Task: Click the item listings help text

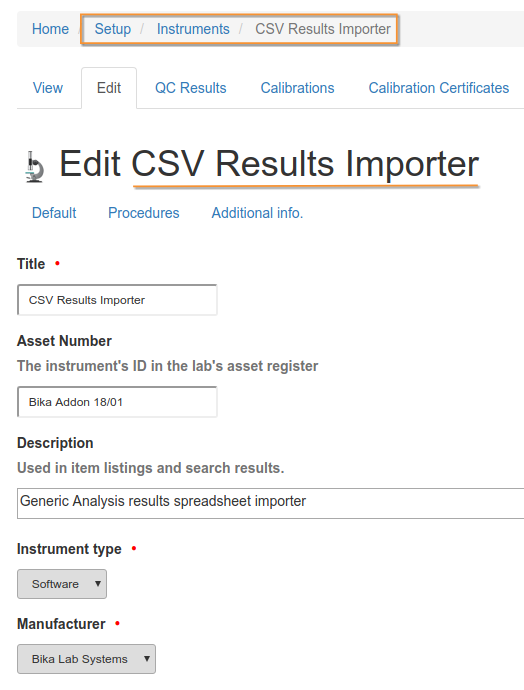Action: pos(150,468)
